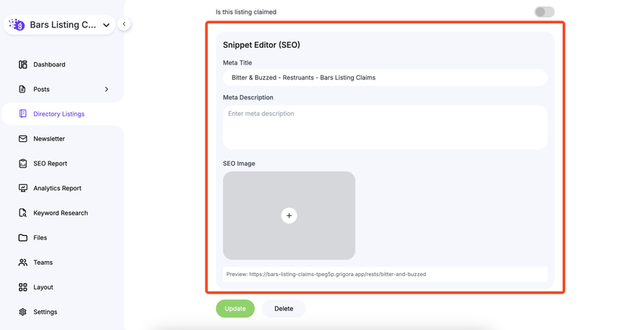Click the SEO Report icon
Image resolution: width=644 pixels, height=330 pixels.
23,164
